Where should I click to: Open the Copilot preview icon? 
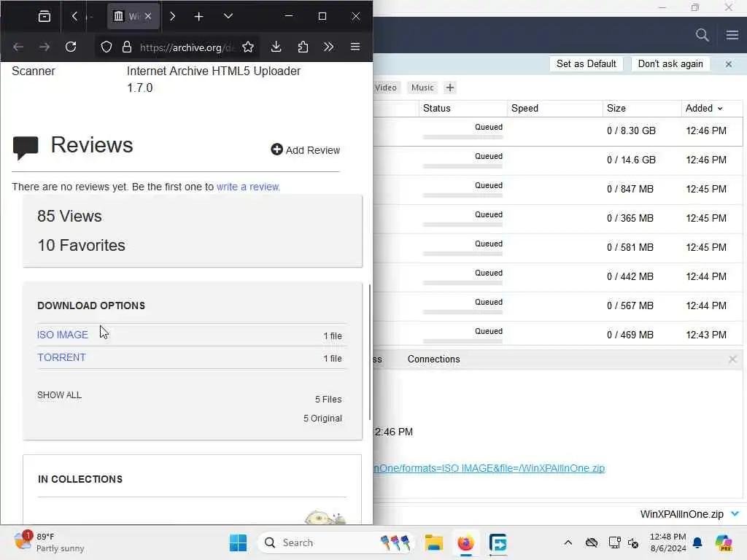pos(724,542)
